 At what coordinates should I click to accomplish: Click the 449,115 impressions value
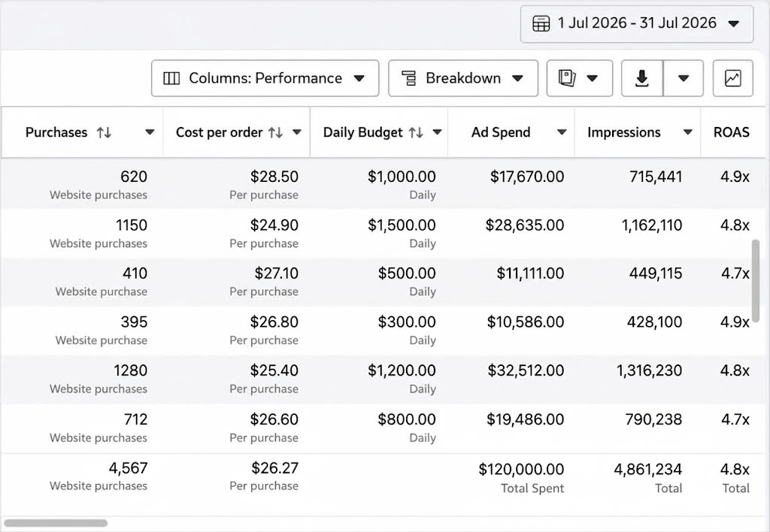coord(656,274)
